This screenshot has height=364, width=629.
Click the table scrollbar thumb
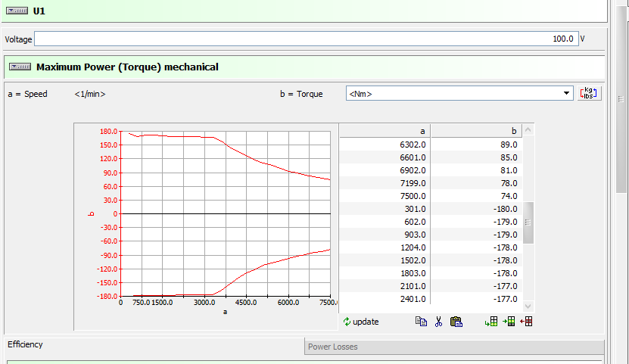click(x=528, y=222)
